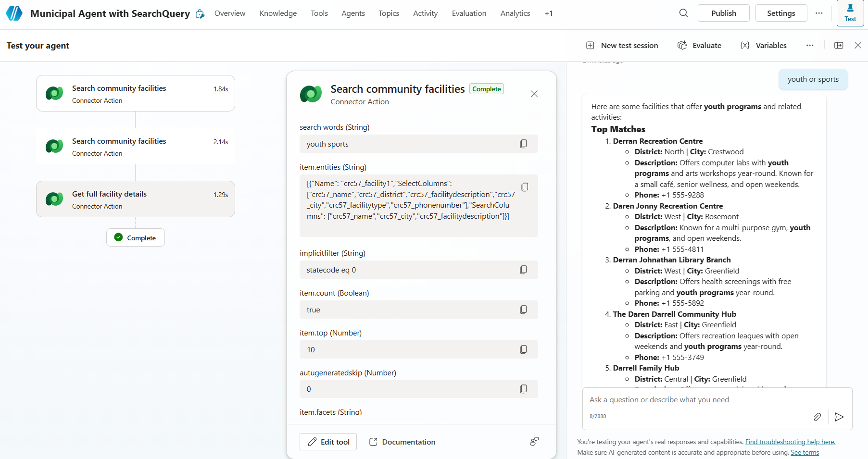The width and height of the screenshot is (868, 459).
Task: Click the agent edit icon beside title
Action: coord(200,14)
